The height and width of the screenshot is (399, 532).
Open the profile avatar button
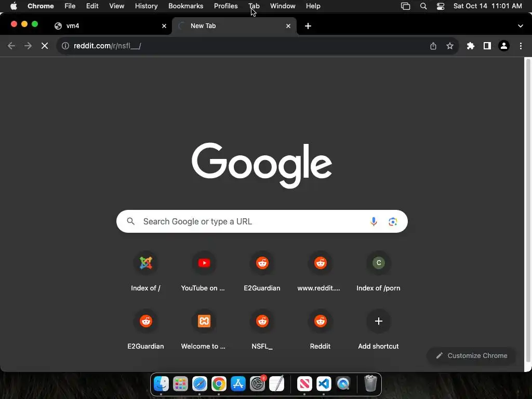click(x=504, y=46)
